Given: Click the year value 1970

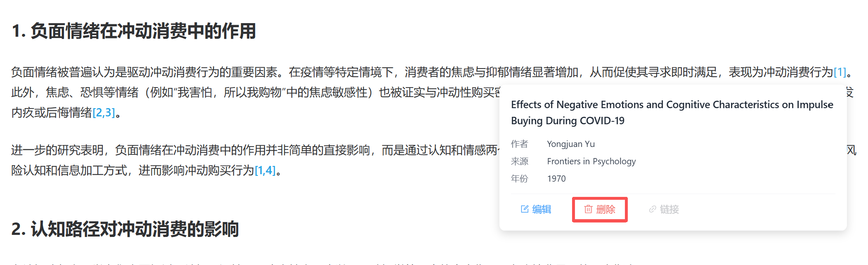Looking at the screenshot, I should pyautogui.click(x=556, y=179).
